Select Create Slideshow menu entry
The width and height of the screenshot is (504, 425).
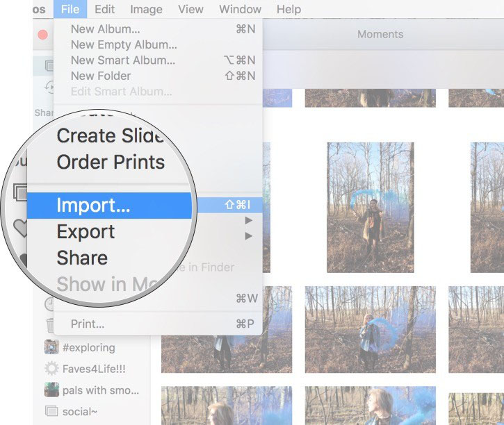pos(111,135)
